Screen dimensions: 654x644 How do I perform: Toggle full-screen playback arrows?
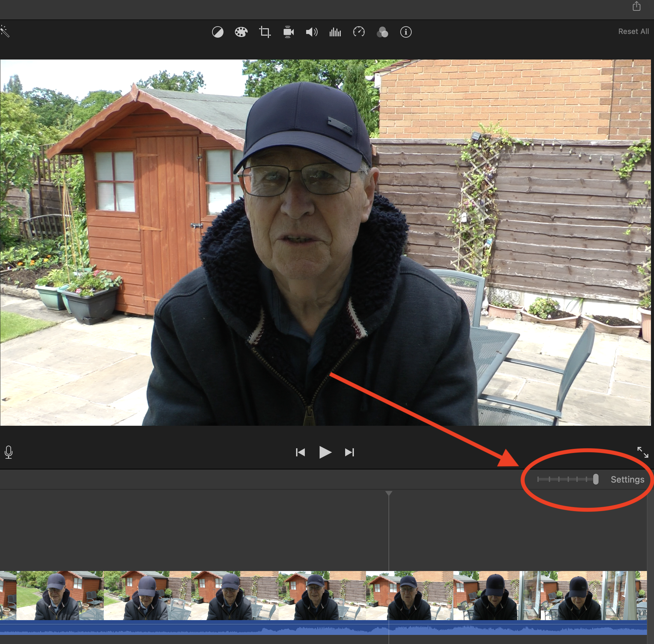click(642, 452)
